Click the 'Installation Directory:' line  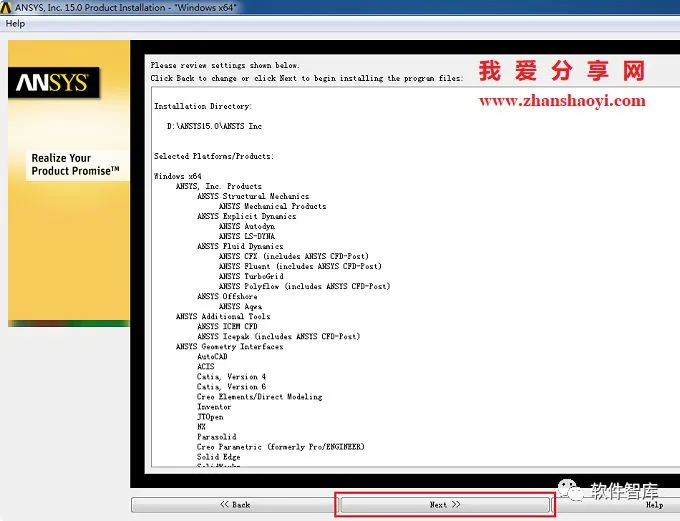click(x=203, y=106)
